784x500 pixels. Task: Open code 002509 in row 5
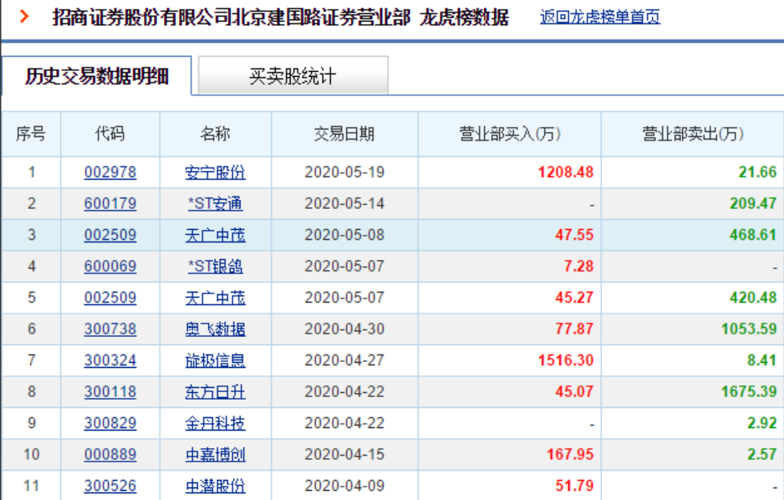pyautogui.click(x=110, y=298)
